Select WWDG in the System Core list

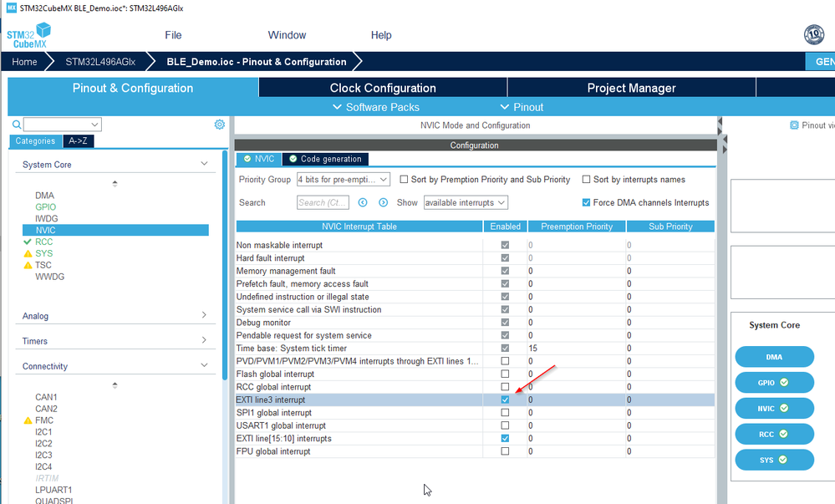pyautogui.click(x=50, y=277)
